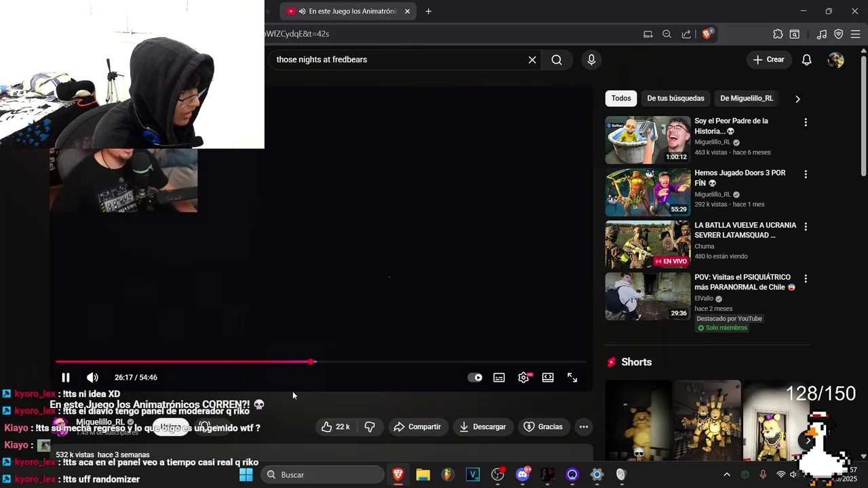Open the player settings gear

(524, 378)
